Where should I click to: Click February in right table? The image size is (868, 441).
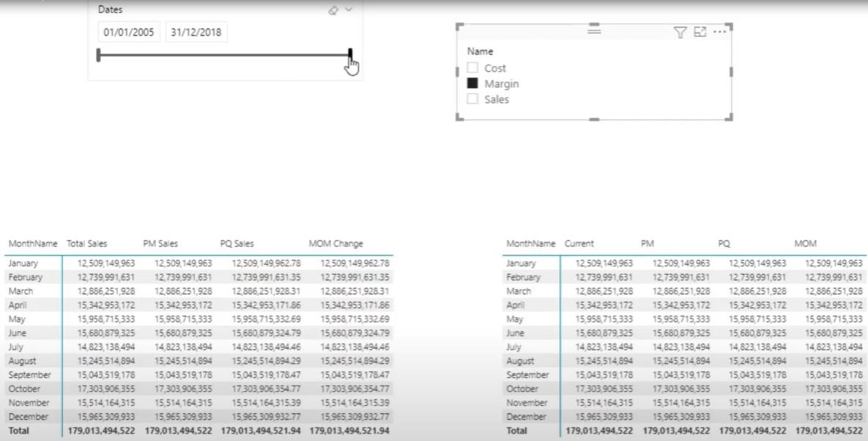[523, 277]
